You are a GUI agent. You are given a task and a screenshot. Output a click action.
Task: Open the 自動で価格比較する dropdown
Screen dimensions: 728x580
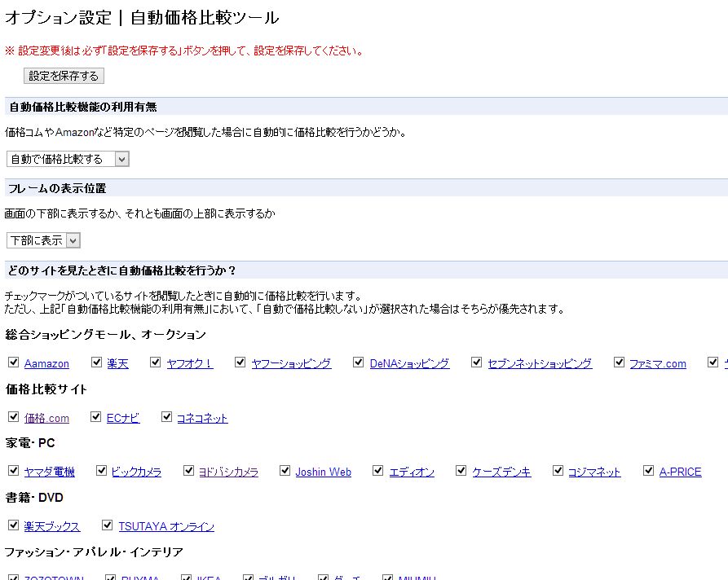[68, 159]
